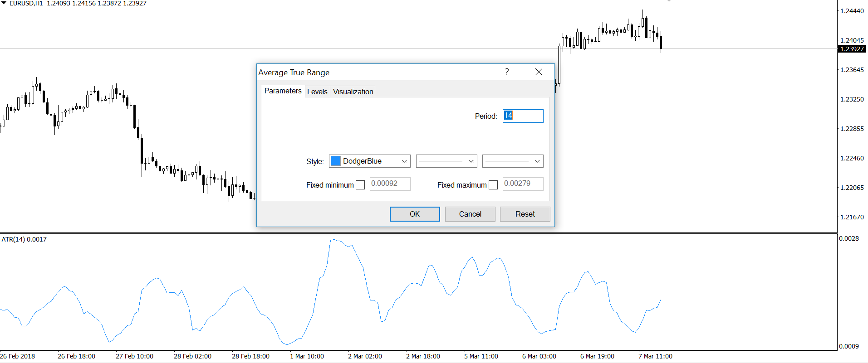The image size is (868, 363).
Task: Click the Fixed maximum value field 0.00279
Action: click(523, 184)
